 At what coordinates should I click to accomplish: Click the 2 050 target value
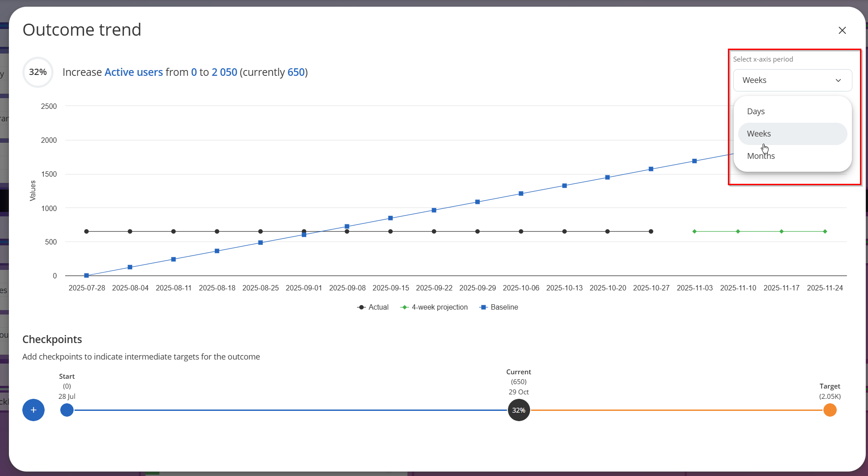[224, 72]
